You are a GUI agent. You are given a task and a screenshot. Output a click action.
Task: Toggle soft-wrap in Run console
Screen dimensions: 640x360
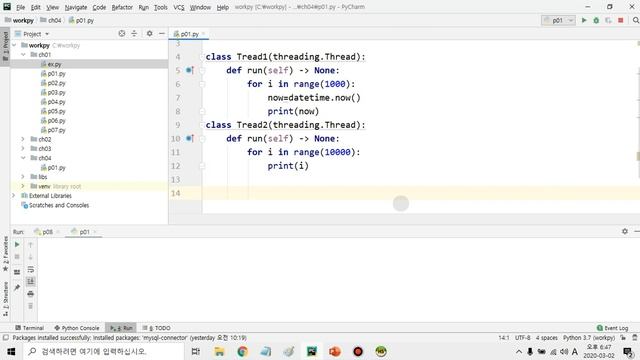31,269
